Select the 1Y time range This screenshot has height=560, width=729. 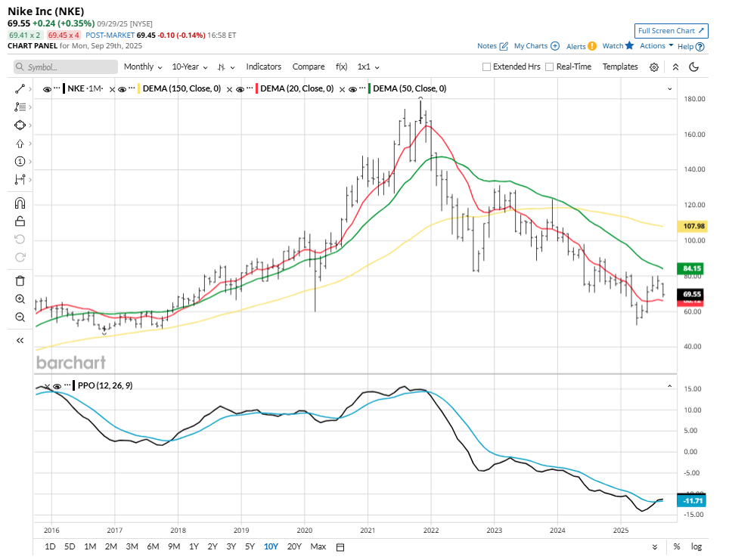[194, 547]
